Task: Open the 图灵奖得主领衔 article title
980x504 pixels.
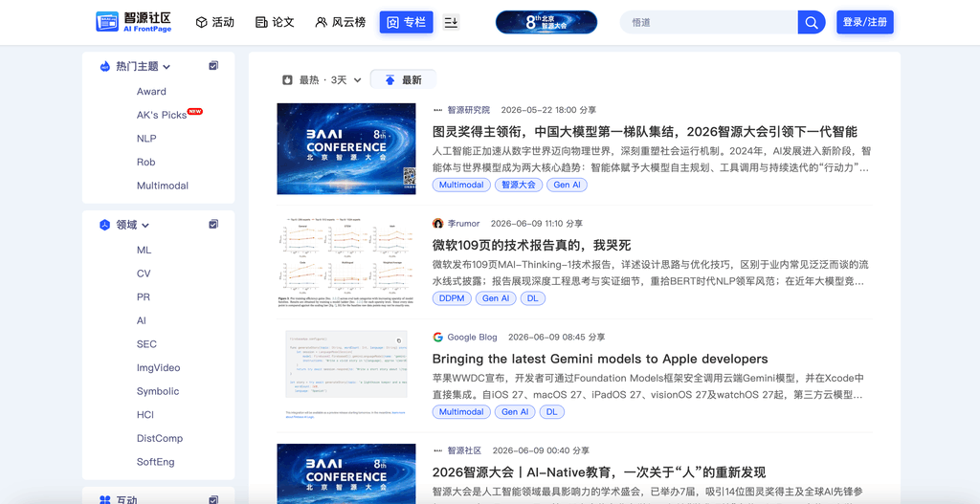Action: point(644,132)
